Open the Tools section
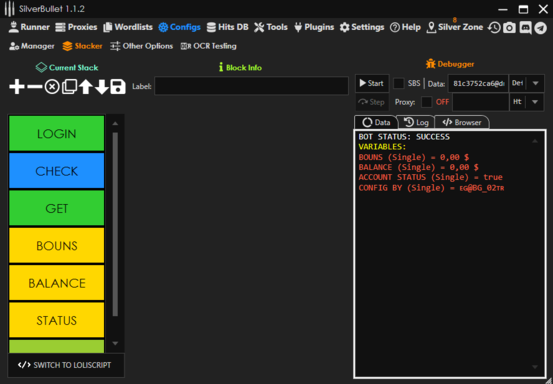This screenshot has height=384, width=553. [271, 27]
